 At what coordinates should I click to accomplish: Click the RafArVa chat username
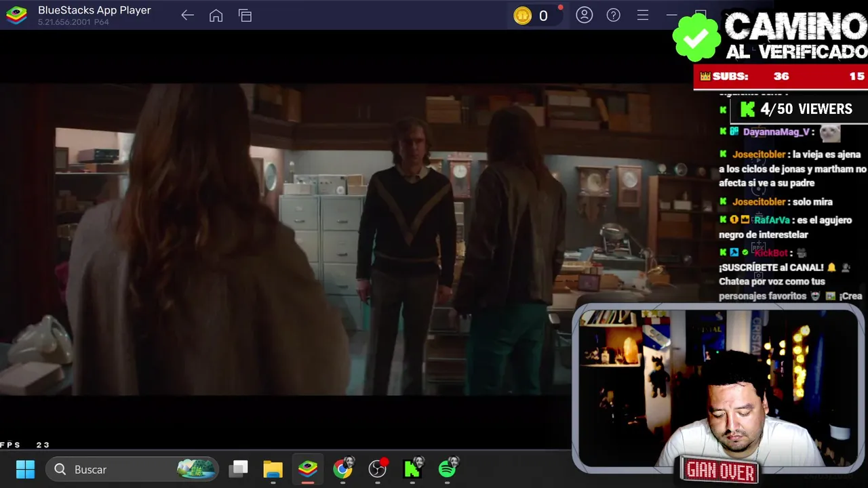pyautogui.click(x=771, y=220)
